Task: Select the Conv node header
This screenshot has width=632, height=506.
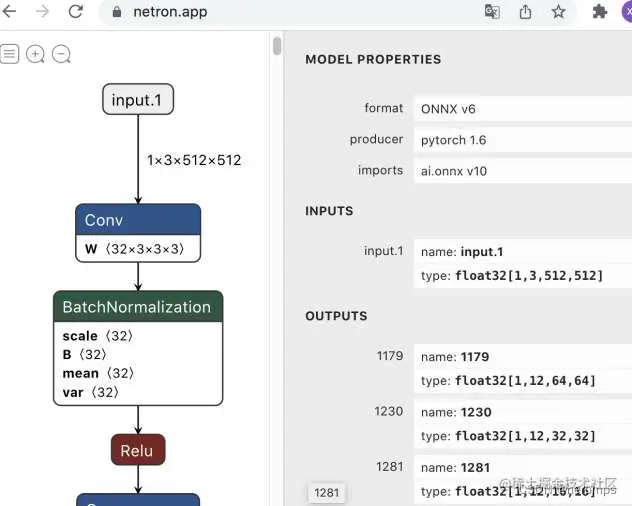Action: point(138,220)
